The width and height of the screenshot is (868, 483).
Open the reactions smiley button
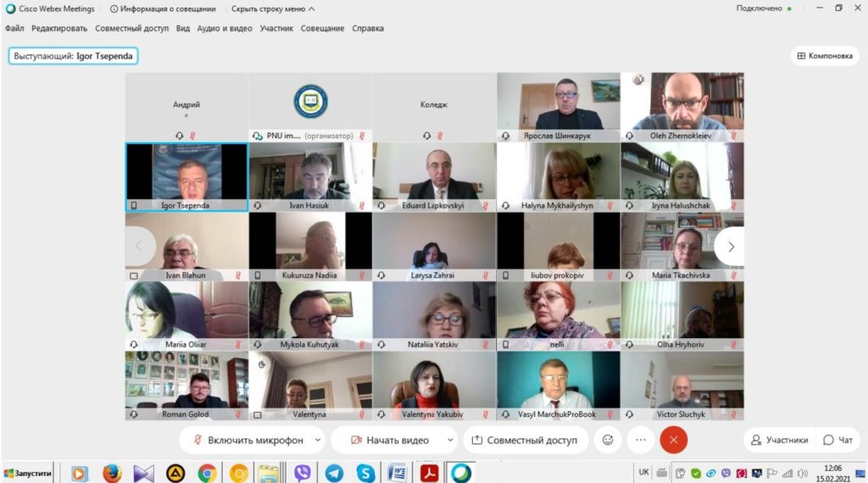click(x=608, y=440)
